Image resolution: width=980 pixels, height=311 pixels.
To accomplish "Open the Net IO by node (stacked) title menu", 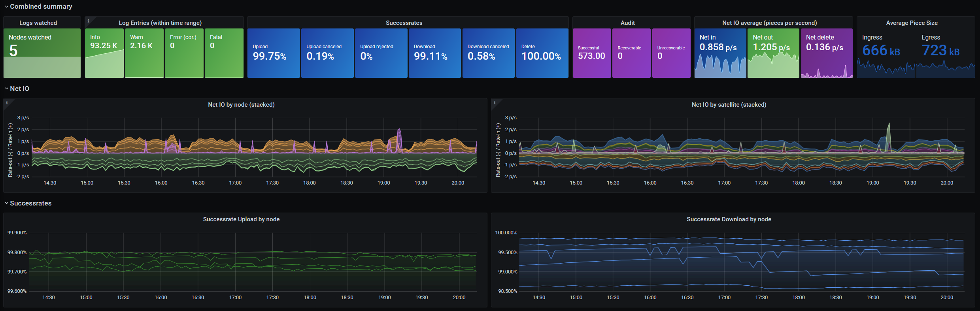I will tap(241, 105).
